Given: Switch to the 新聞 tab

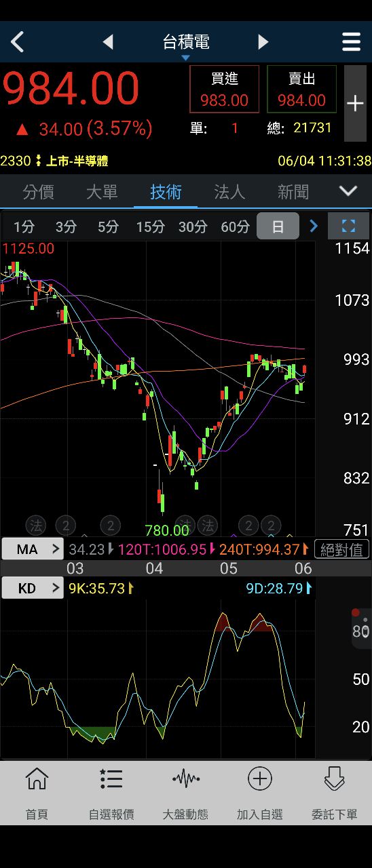Looking at the screenshot, I should click(293, 192).
